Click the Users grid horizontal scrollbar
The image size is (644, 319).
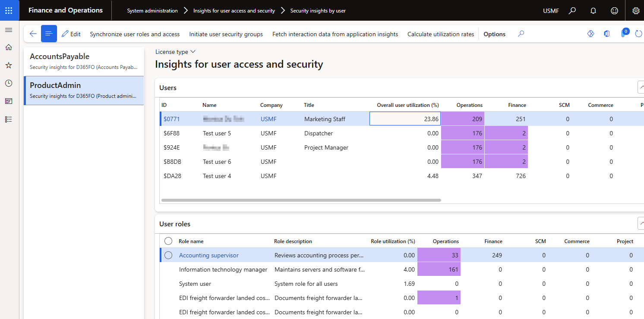pyautogui.click(x=301, y=200)
